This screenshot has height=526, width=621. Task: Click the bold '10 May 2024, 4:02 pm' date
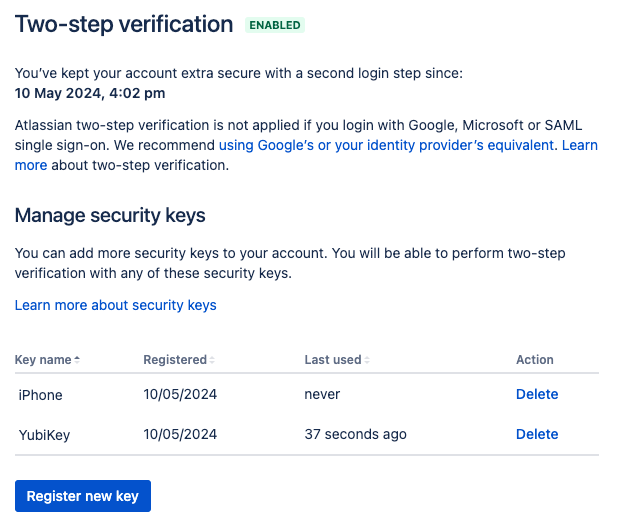[90, 93]
